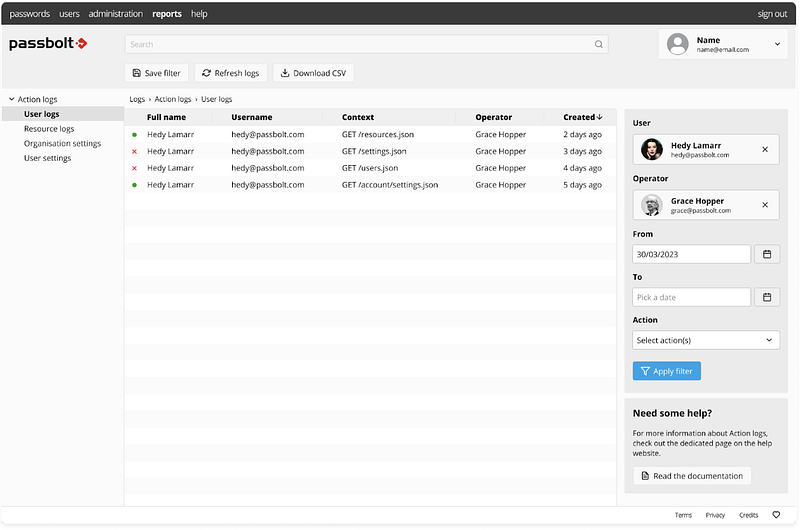Click 'GET /account/settings.json' context cell
This screenshot has width=800, height=530.
pos(390,185)
